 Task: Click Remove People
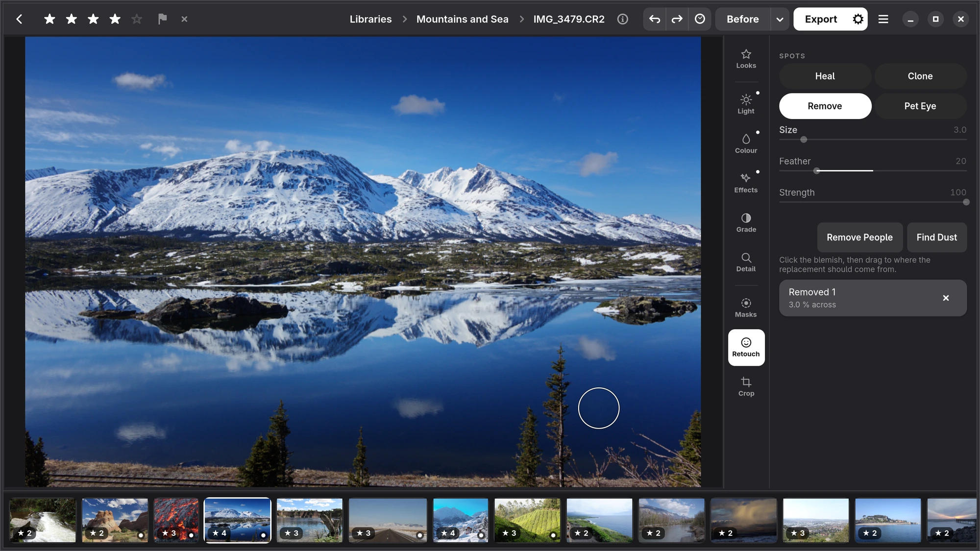859,237
